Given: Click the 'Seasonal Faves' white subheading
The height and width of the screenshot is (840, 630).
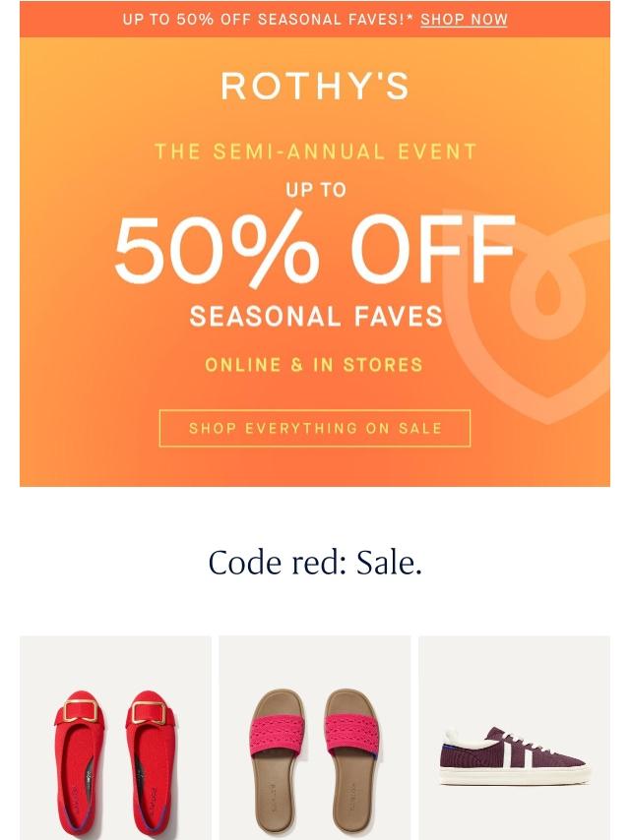Looking at the screenshot, I should point(316,316).
